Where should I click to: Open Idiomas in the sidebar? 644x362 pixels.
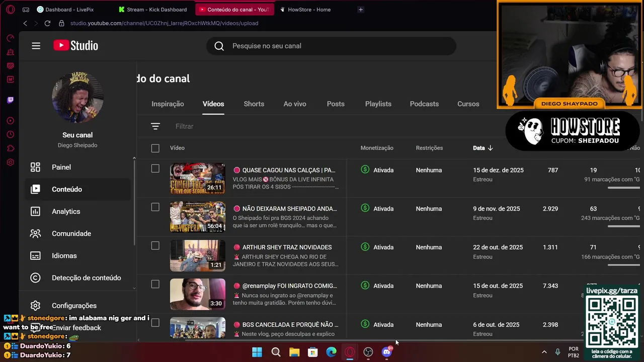pos(78,255)
